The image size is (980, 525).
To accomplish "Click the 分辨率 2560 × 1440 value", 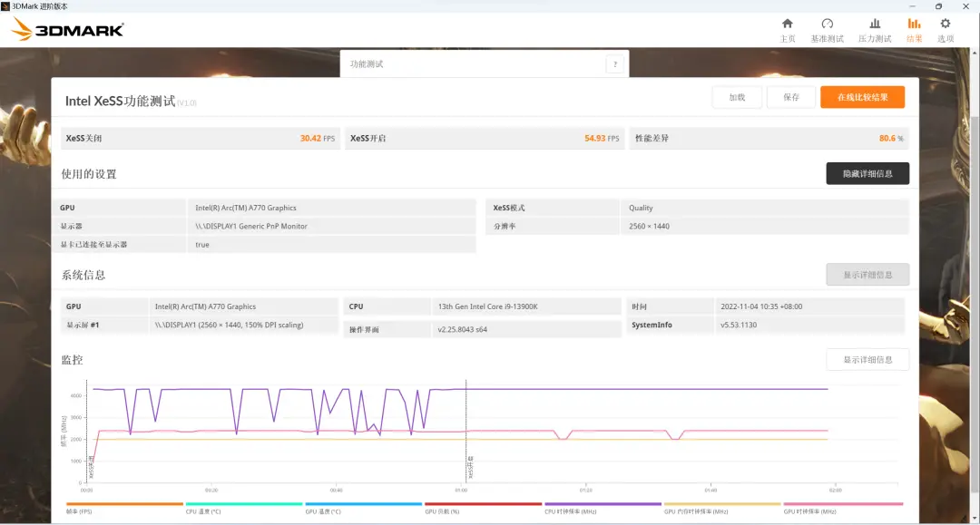I will coord(649,226).
